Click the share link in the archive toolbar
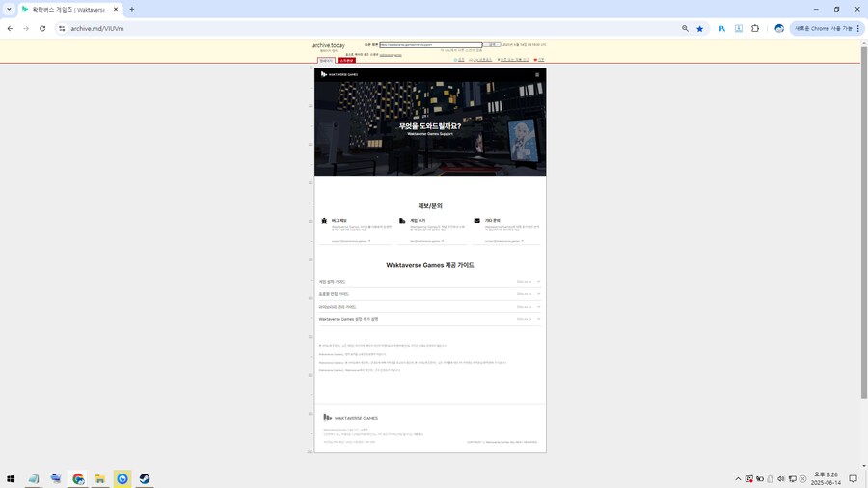Viewport: 868px width, 488px height. pos(459,60)
